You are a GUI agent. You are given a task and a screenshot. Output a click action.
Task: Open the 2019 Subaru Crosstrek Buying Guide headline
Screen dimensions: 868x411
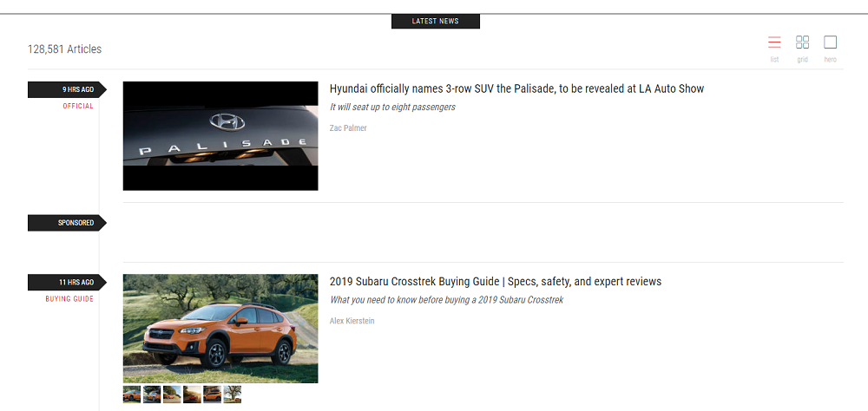tap(495, 282)
